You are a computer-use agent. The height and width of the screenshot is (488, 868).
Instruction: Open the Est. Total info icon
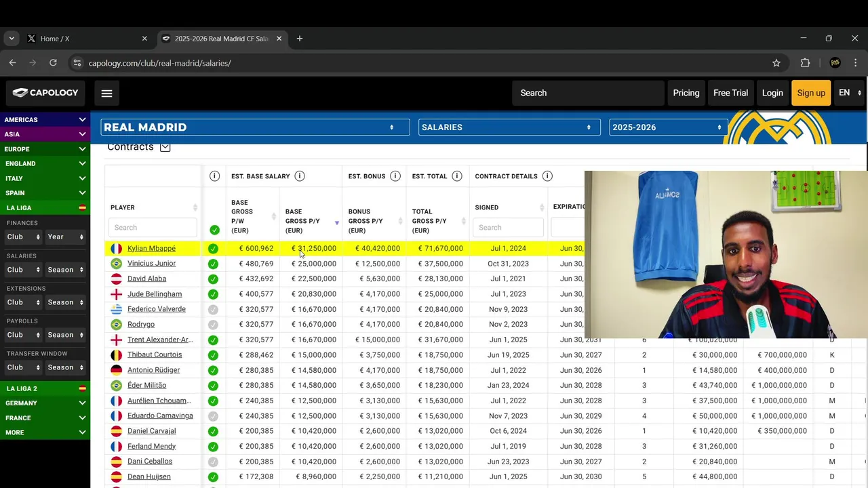coord(457,176)
